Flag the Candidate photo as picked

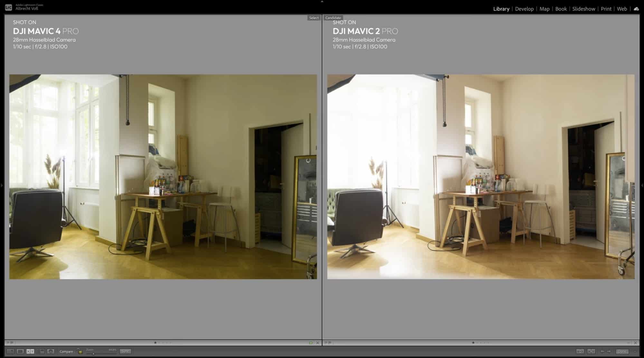(326, 343)
